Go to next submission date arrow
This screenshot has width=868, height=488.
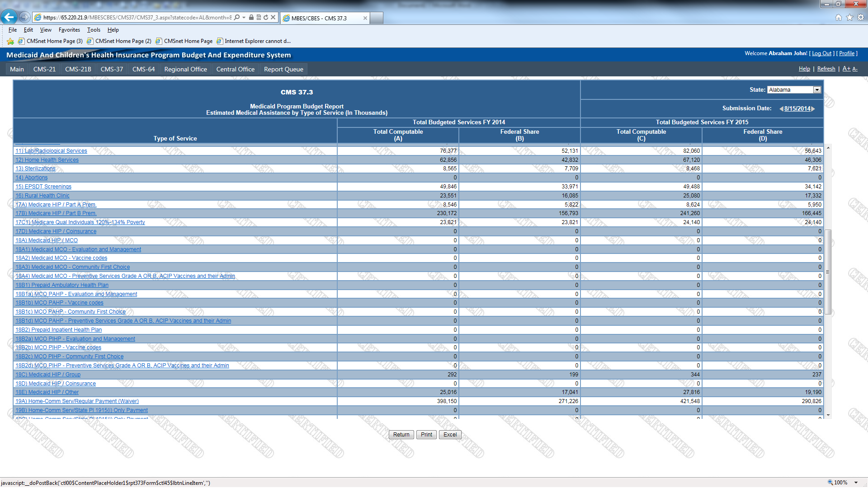pyautogui.click(x=813, y=109)
